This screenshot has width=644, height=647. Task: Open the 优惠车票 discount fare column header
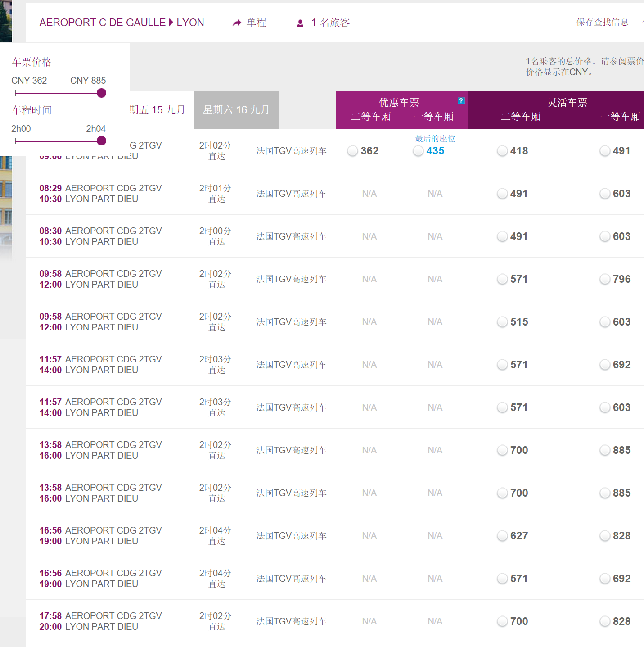pos(399,103)
